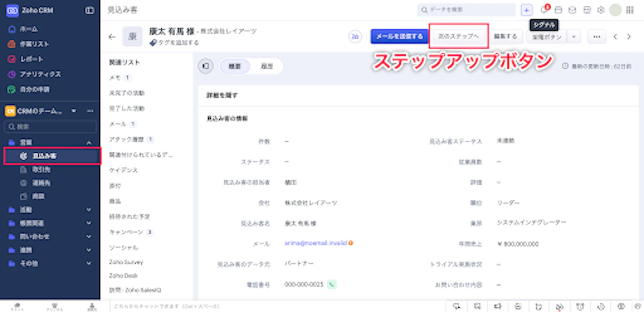Click the warning icon beside the email
Viewport: 644px width, 312px height.
350,243
